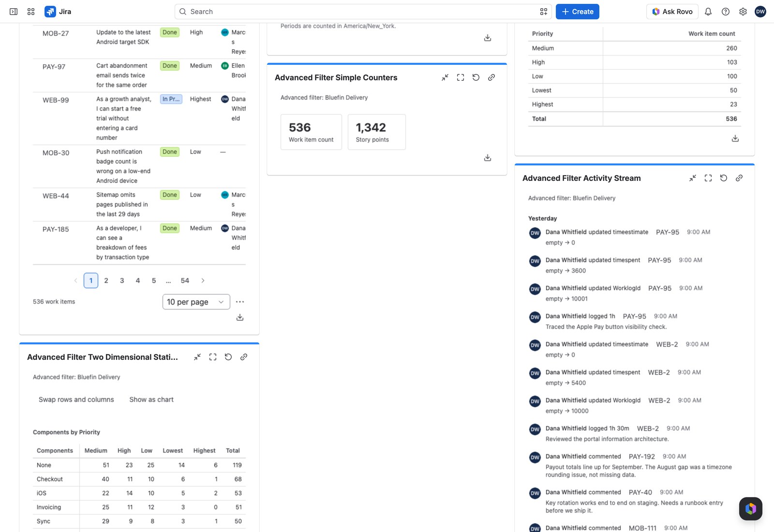Click Swap rows and columns

[76, 399]
